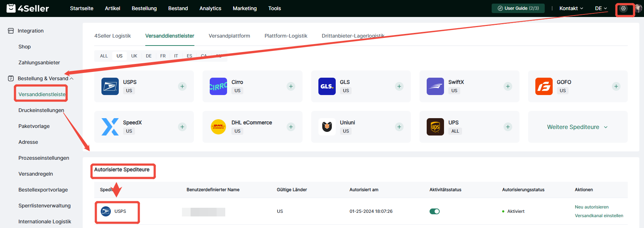Click the USPS carrier logo card
The image size is (644, 228).
point(110,86)
